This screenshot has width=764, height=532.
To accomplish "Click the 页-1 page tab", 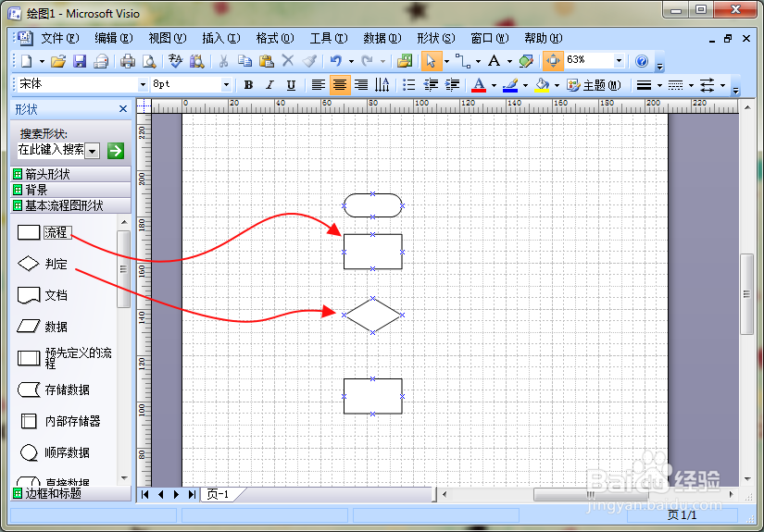I will coord(219,494).
